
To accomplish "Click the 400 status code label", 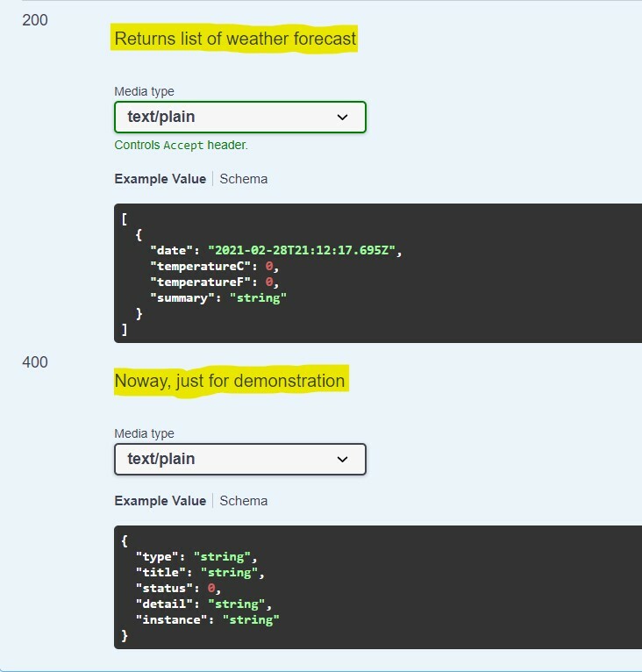I will point(35,362).
